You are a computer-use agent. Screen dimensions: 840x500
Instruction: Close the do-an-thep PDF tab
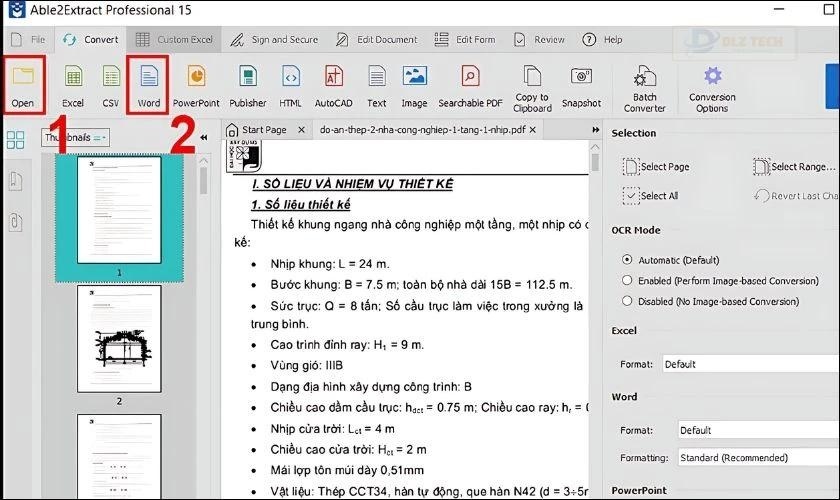[x=532, y=130]
